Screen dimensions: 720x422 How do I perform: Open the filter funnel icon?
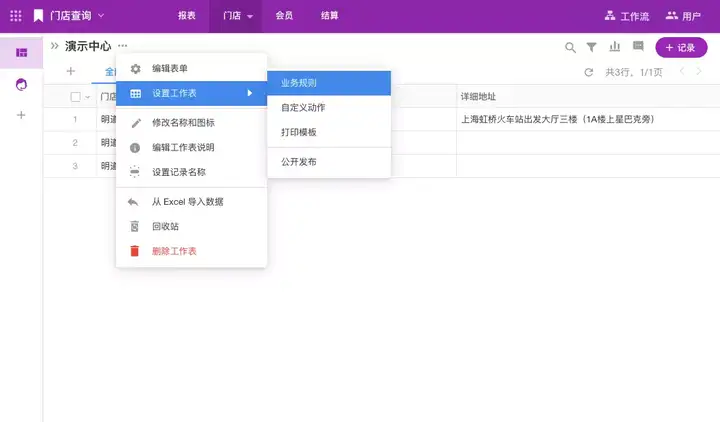[591, 47]
